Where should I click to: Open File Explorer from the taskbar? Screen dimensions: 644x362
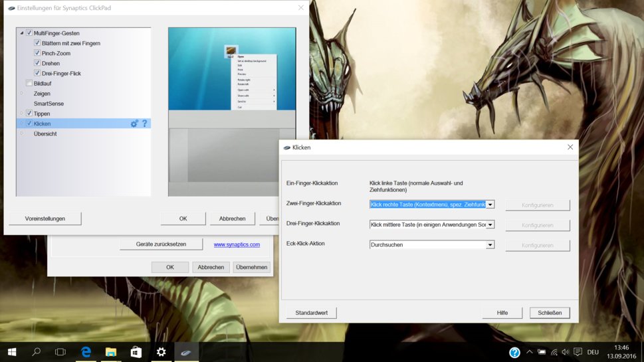tap(111, 352)
